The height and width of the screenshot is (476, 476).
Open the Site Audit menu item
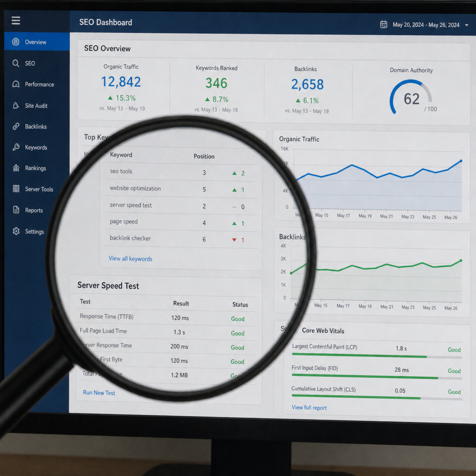click(37, 106)
